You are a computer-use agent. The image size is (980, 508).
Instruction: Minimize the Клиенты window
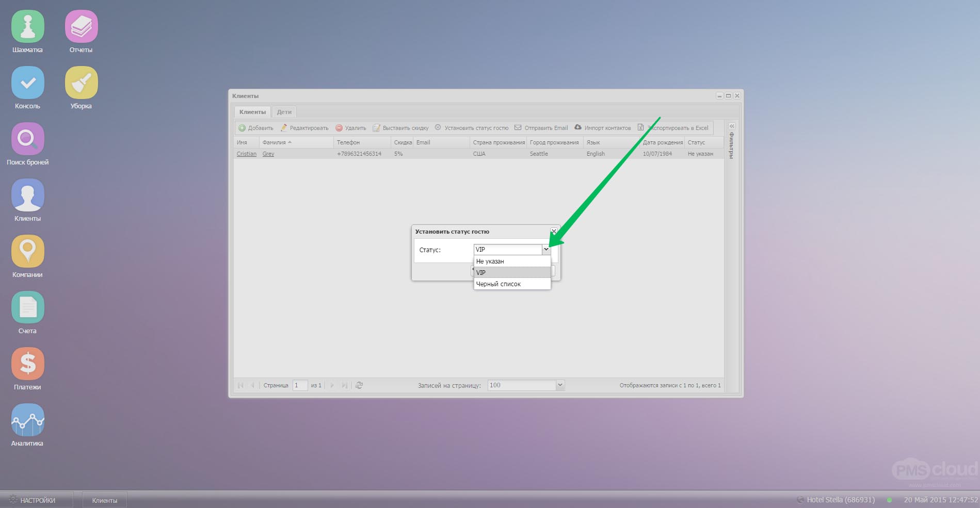(719, 96)
